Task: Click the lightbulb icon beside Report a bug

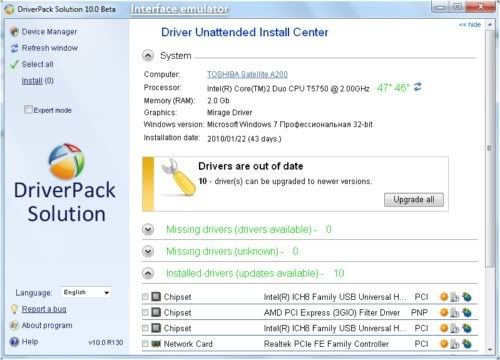Action: click(x=14, y=309)
